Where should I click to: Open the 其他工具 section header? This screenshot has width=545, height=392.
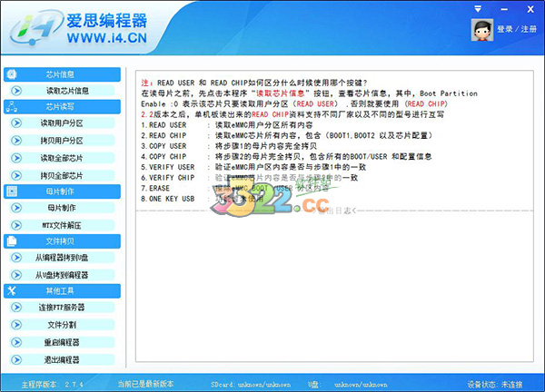[62, 290]
